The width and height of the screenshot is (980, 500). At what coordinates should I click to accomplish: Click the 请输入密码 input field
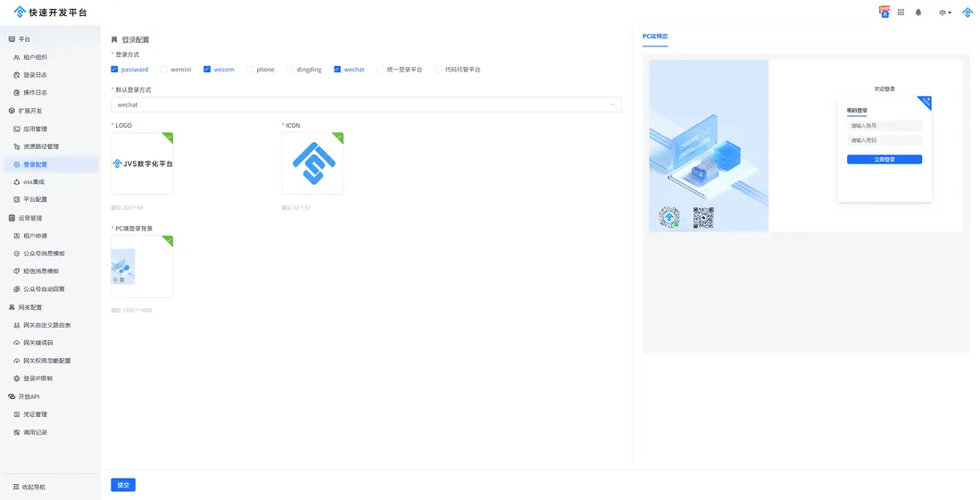(884, 140)
